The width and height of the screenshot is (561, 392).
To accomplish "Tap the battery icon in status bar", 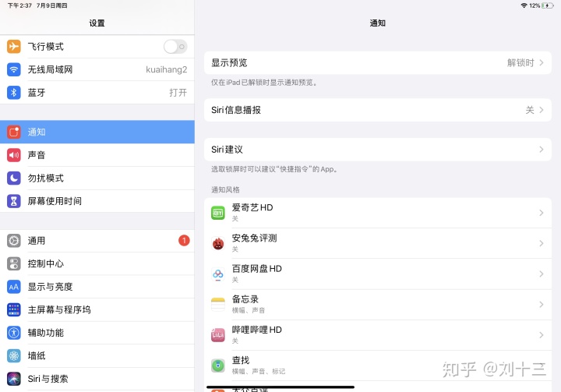I will [x=548, y=5].
